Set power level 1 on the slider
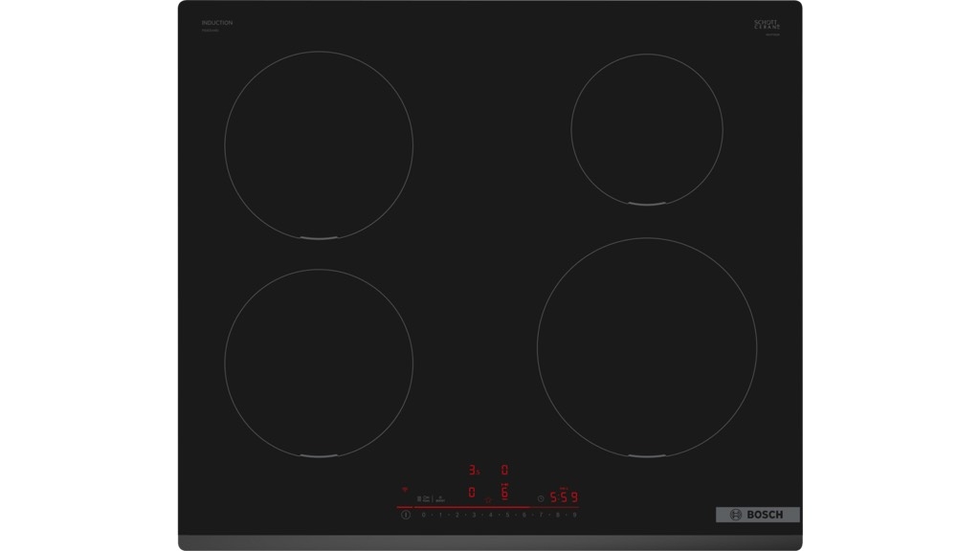Viewport: 980px width, 551px height. coord(440,516)
